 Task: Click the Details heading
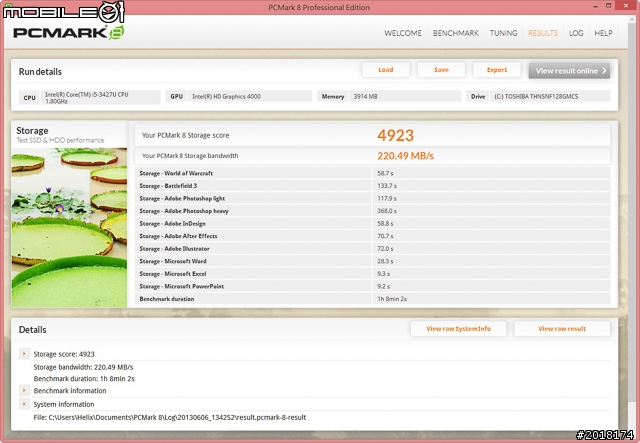(32, 329)
